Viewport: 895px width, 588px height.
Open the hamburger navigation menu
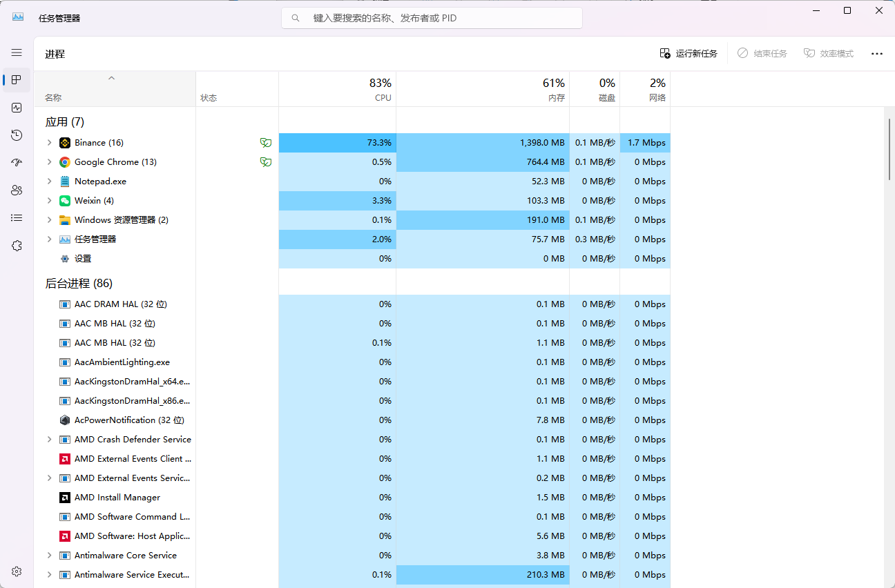17,52
